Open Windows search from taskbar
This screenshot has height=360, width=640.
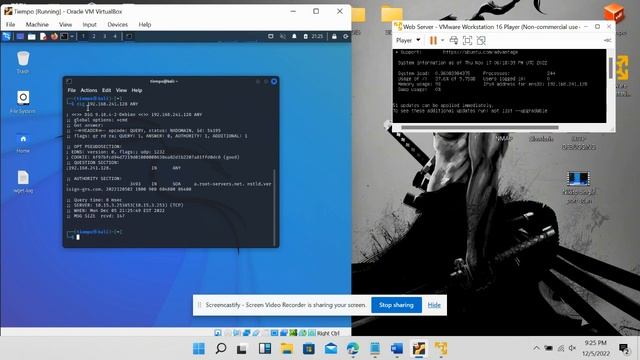point(221,349)
